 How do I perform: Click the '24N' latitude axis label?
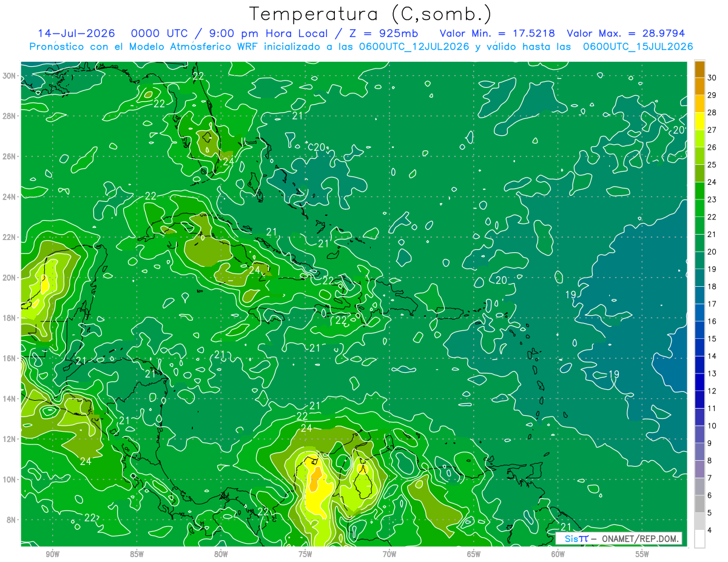point(9,197)
